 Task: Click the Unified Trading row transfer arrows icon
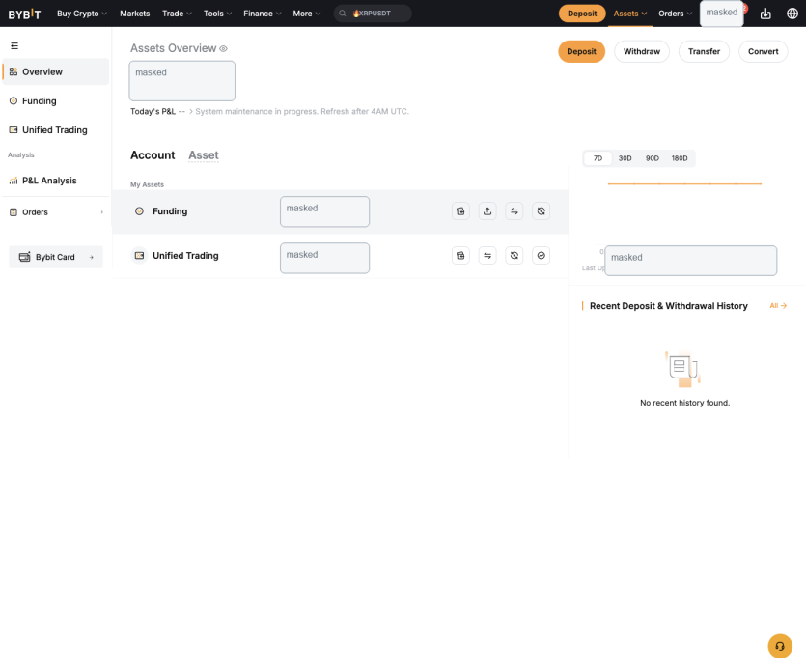click(x=487, y=256)
